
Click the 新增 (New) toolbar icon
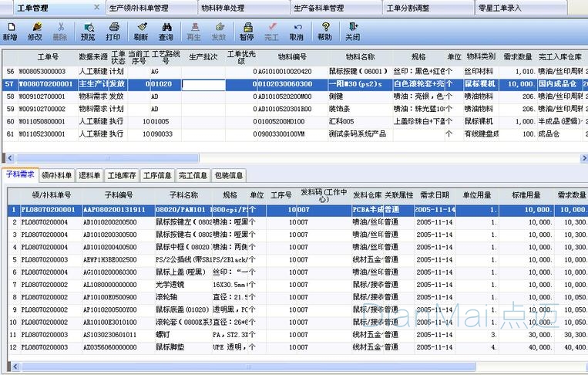pyautogui.click(x=10, y=31)
